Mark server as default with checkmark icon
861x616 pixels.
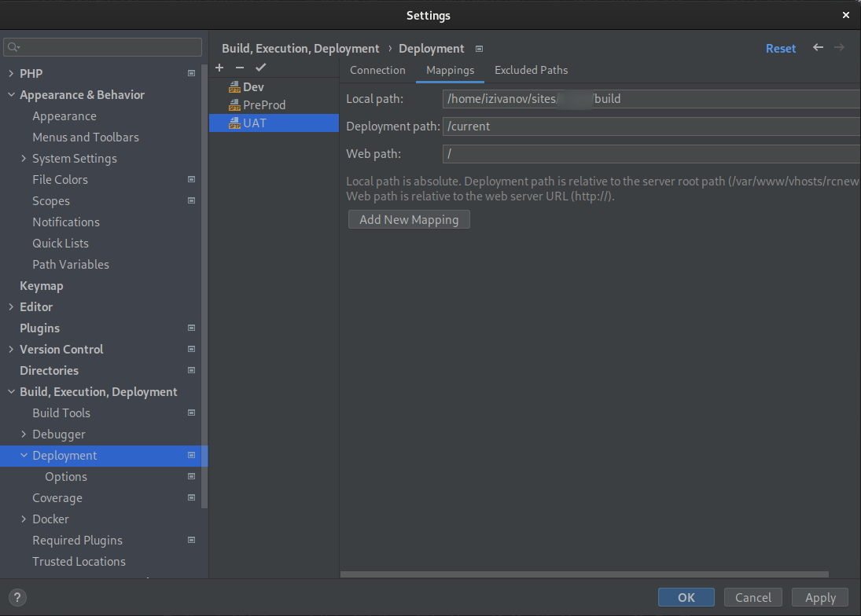click(261, 68)
